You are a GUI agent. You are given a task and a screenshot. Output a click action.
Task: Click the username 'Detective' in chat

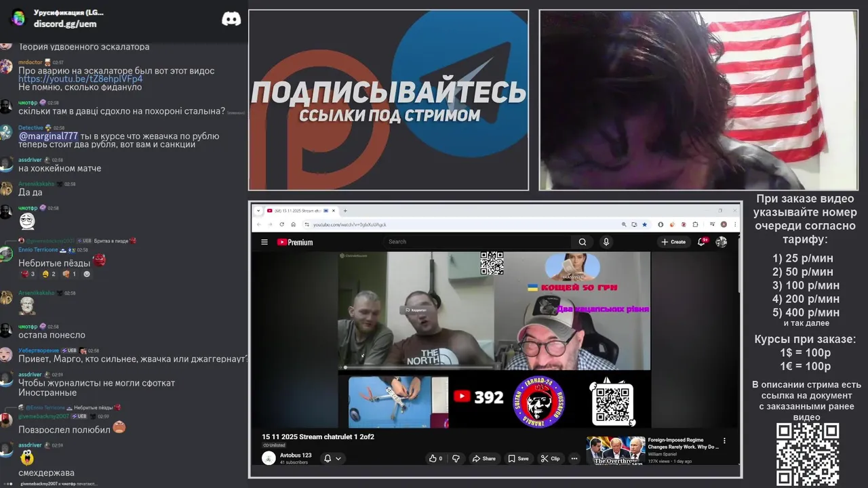point(31,127)
